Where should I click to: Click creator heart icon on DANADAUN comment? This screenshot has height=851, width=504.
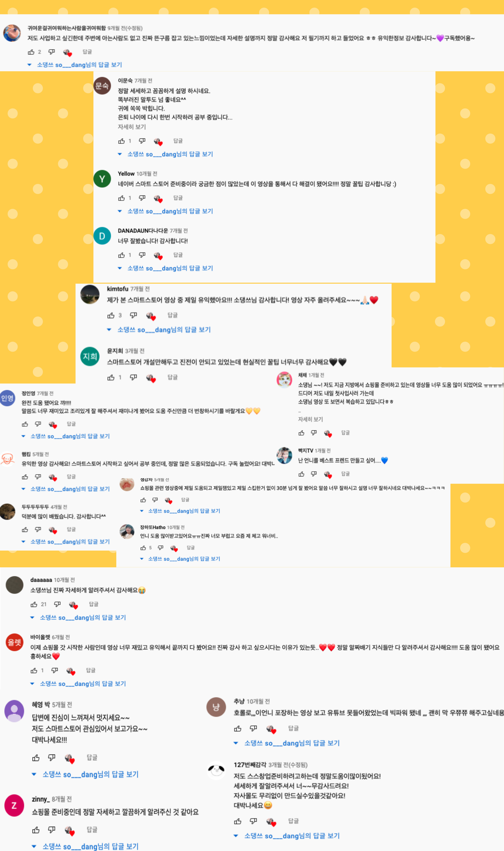tap(158, 255)
